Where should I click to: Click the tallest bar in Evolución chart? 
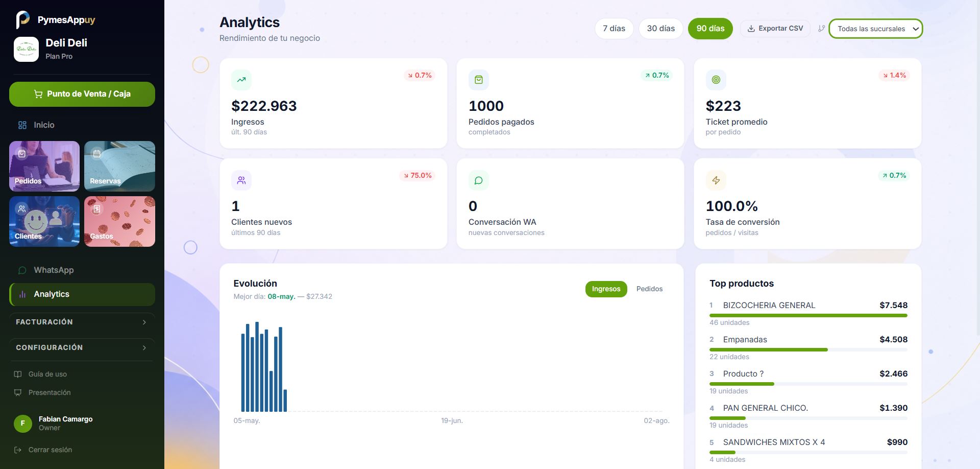tap(257, 367)
